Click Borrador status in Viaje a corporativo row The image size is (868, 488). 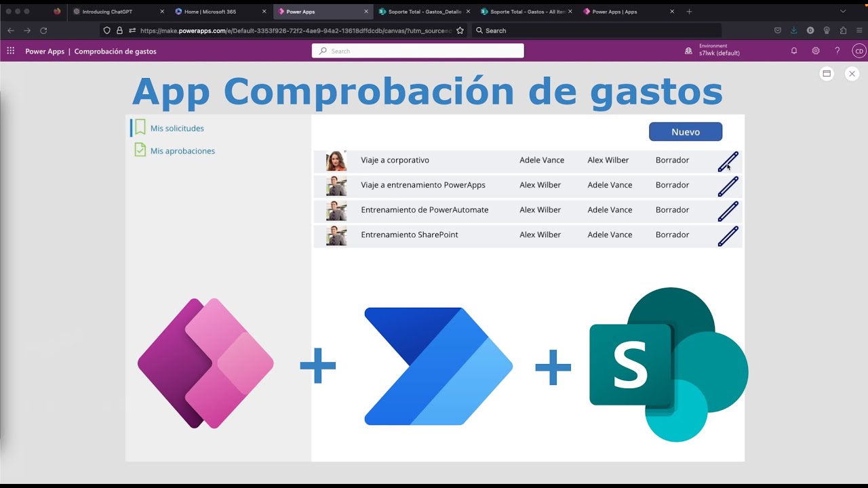pyautogui.click(x=672, y=160)
